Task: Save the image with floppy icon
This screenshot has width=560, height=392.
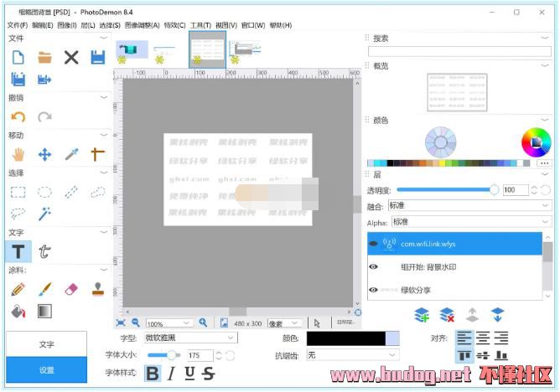Action: point(97,57)
